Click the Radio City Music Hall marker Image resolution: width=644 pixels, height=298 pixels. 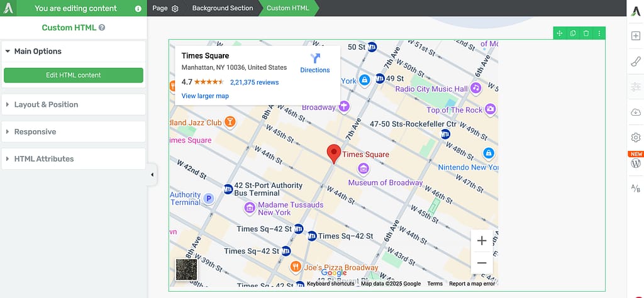pos(475,88)
